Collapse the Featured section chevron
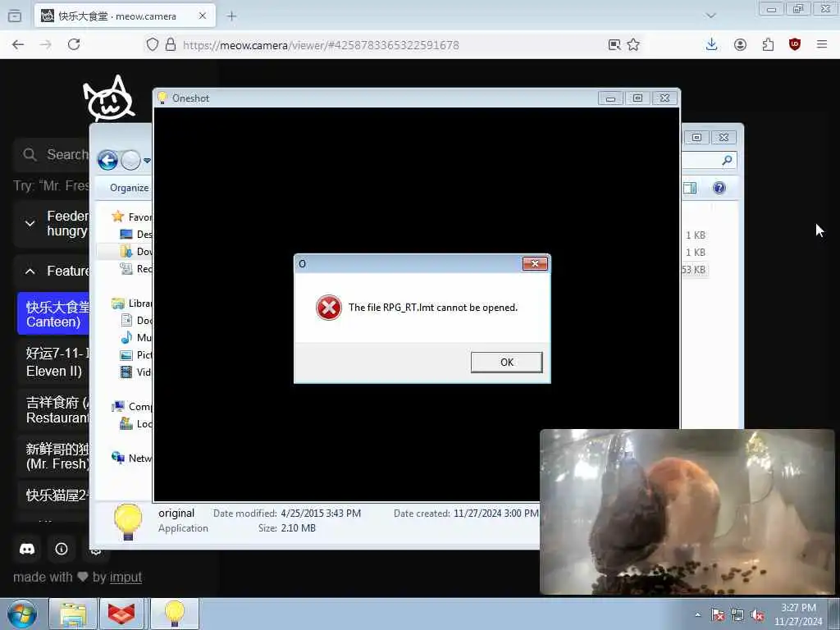Image resolution: width=840 pixels, height=630 pixels. pos(30,271)
